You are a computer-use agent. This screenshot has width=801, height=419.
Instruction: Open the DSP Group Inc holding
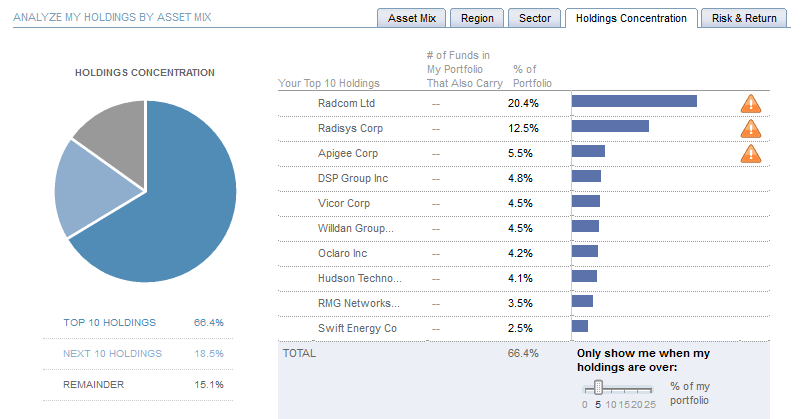pos(352,178)
